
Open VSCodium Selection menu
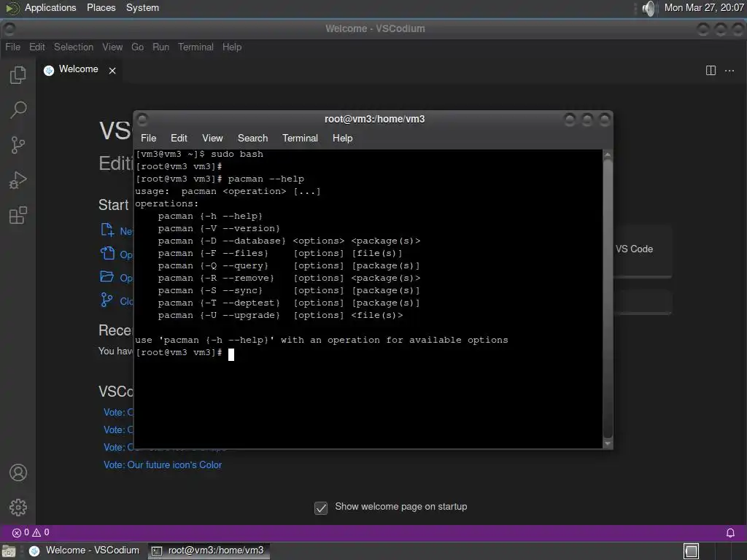(x=74, y=47)
